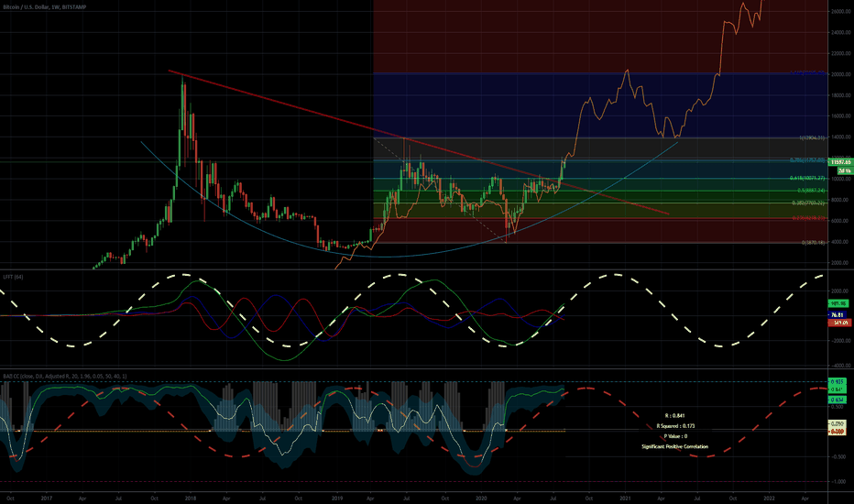Click the 26000.00 price axis label
Viewport: 854px width, 504px height.
(x=841, y=11)
